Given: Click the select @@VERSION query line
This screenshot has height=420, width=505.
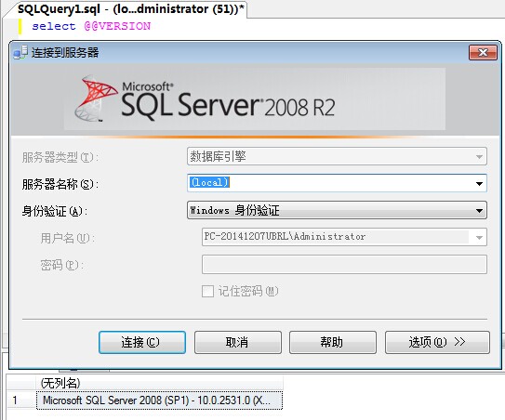Looking at the screenshot, I should pos(91,26).
